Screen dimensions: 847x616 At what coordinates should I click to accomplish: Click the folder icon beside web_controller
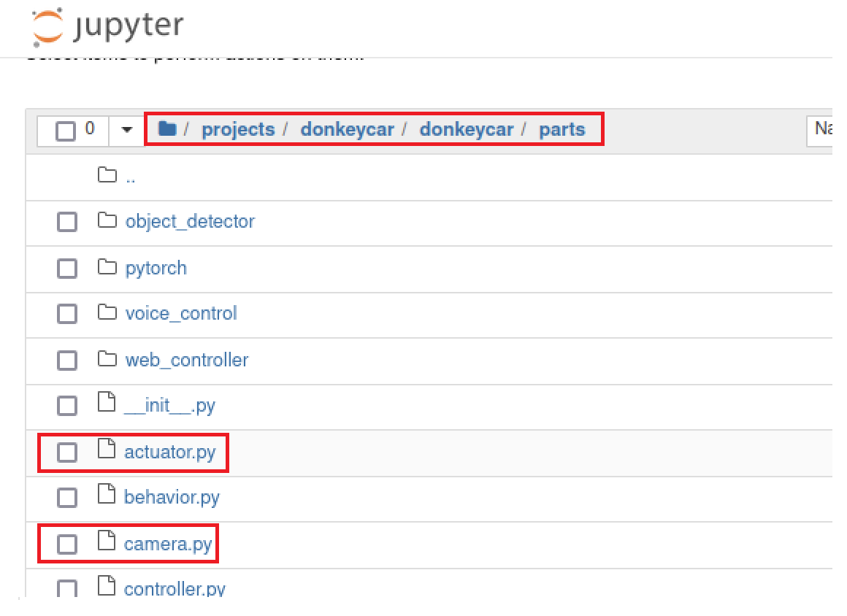click(107, 359)
